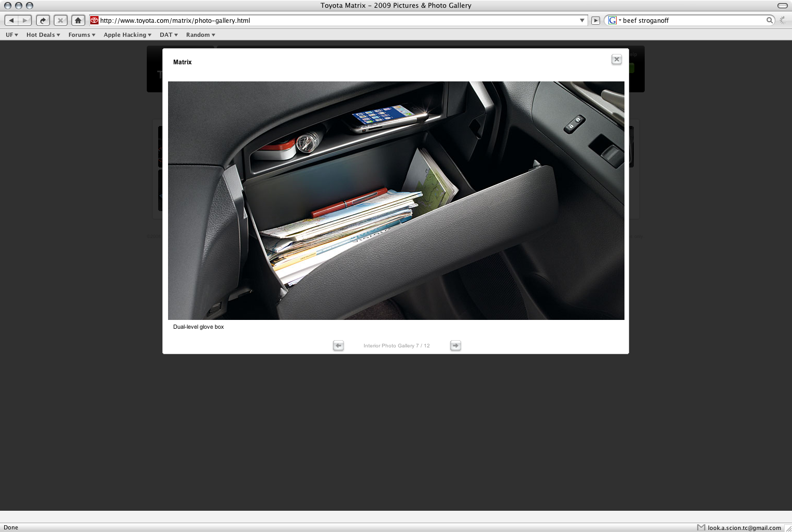Screen dimensions: 792x532
Task: Stop loading with the X toolbar button
Action: point(61,20)
